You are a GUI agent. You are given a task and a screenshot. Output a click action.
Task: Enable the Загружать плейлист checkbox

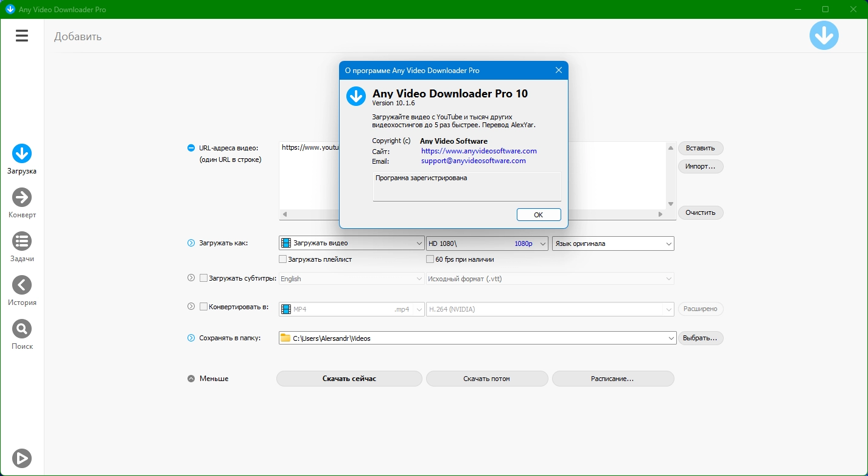(x=282, y=259)
